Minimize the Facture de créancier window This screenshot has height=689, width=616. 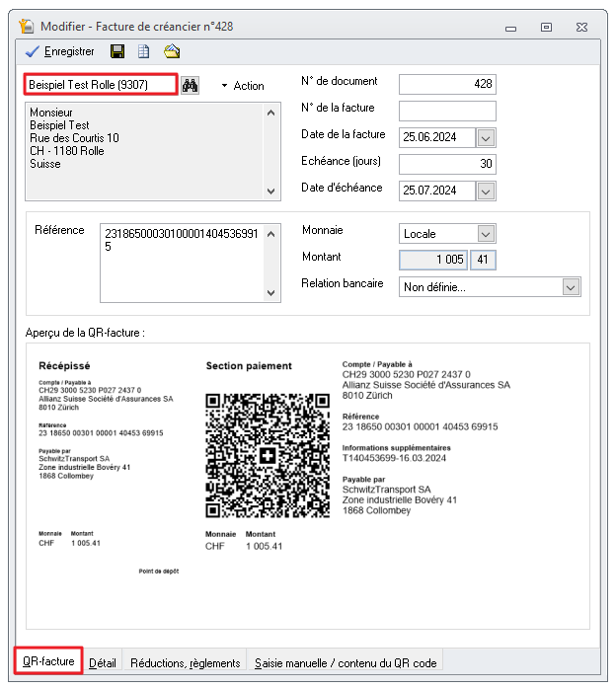click(x=510, y=28)
